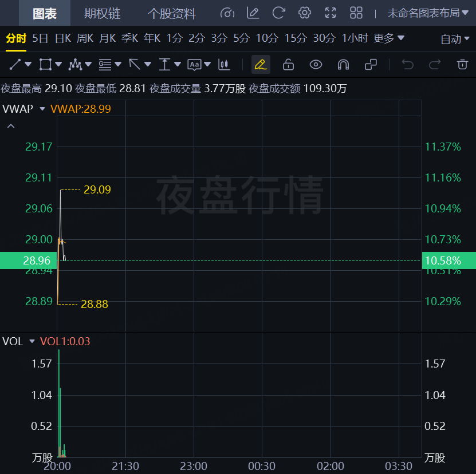
Task: Switch to the 期权链 tab
Action: pos(102,13)
